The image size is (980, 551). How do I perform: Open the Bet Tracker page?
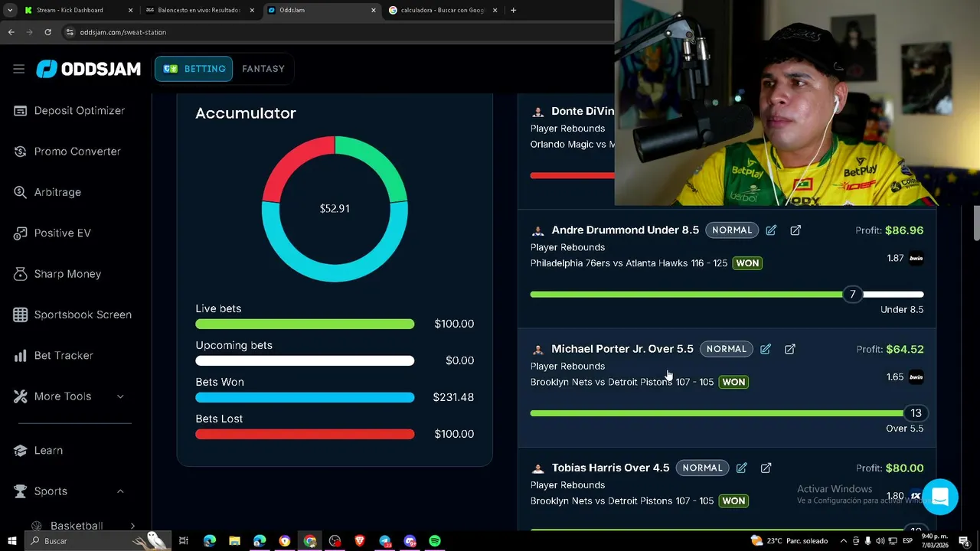(x=64, y=356)
